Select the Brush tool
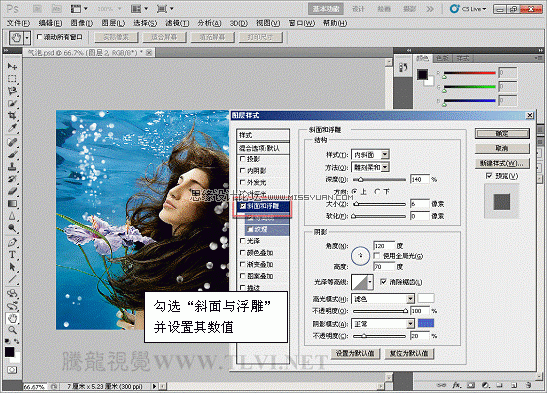Viewport: 547px width, 393px height. 12,154
